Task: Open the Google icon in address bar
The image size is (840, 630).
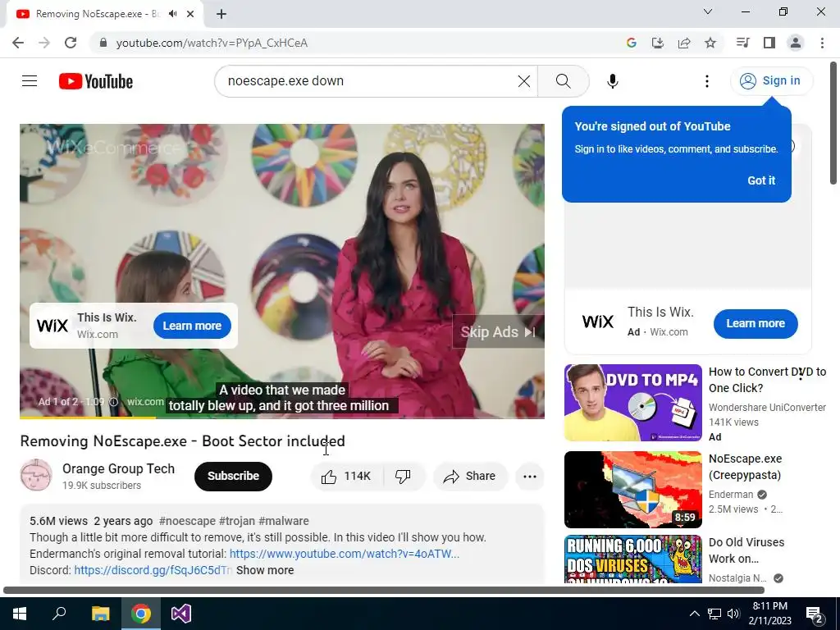Action: [x=632, y=43]
